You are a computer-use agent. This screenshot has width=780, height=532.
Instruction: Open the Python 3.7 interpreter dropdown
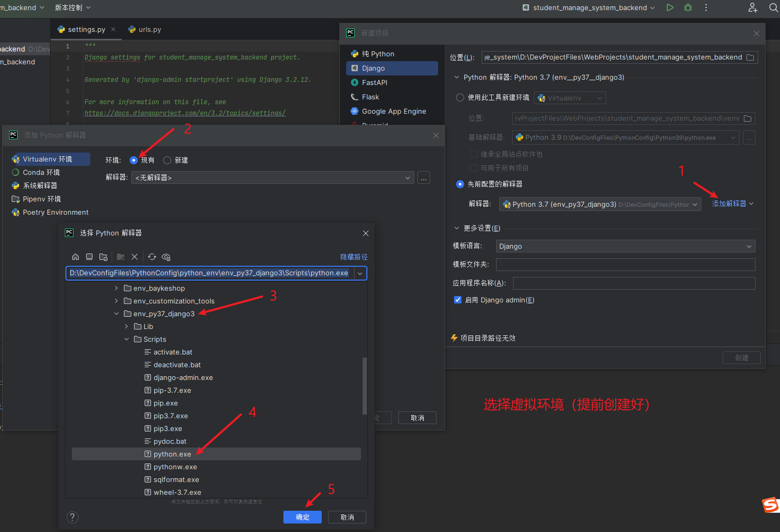click(600, 204)
